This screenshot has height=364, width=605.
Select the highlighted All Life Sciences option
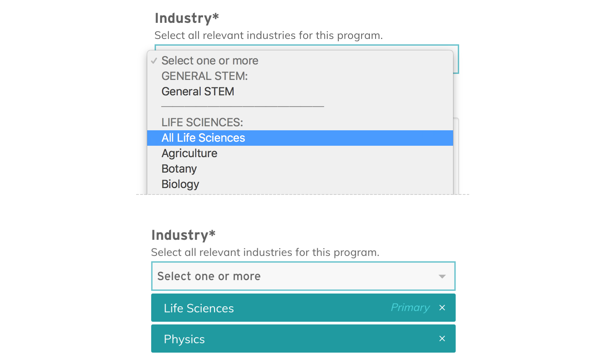(x=203, y=138)
